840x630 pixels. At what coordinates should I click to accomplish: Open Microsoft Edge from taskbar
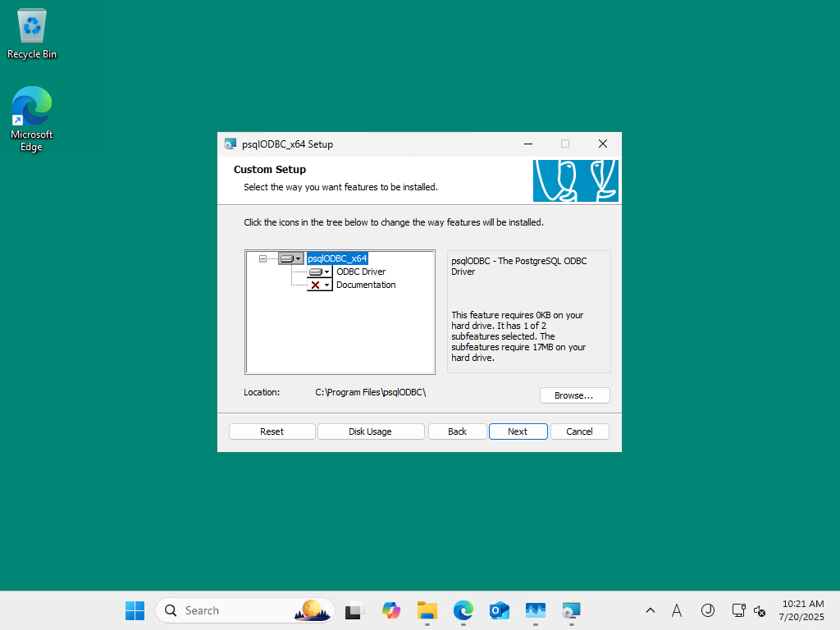463,610
